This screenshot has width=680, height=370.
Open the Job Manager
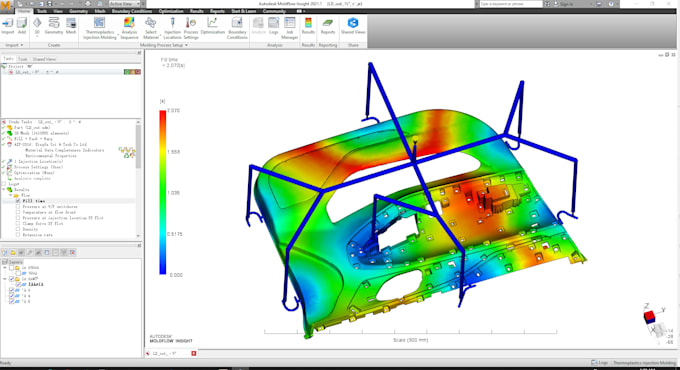290,28
